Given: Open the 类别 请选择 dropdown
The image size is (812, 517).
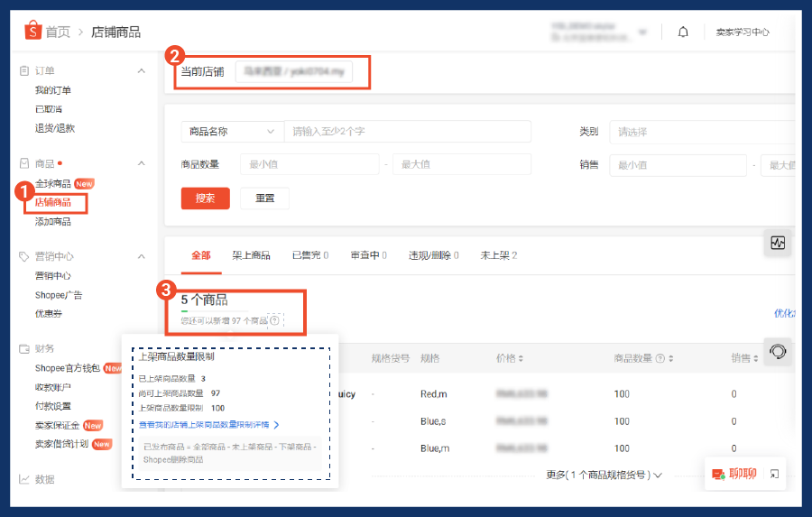Looking at the screenshot, I should pos(702,132).
